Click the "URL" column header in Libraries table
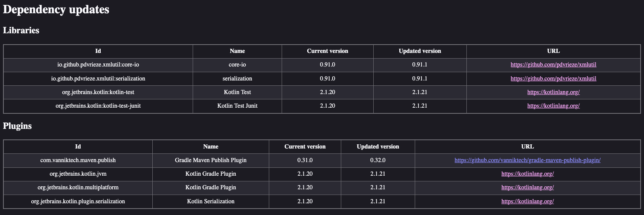The image size is (644, 215). pos(553,51)
